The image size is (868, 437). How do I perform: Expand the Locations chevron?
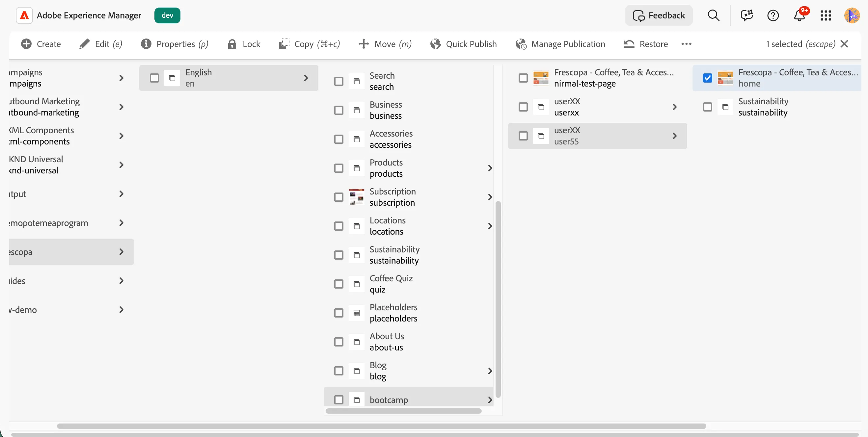[x=490, y=226]
